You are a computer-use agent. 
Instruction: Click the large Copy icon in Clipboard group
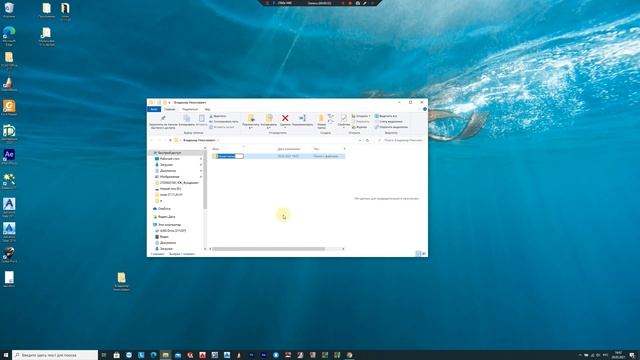[x=187, y=118]
